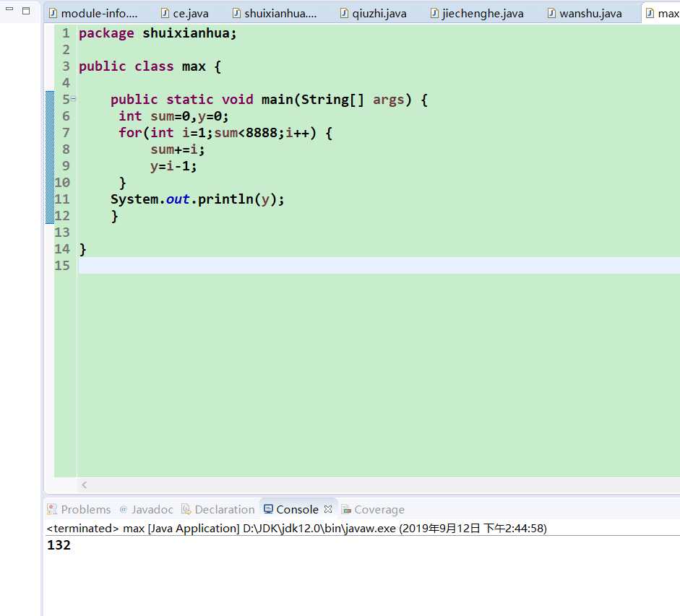Click the Console monitor icon

coord(268,509)
